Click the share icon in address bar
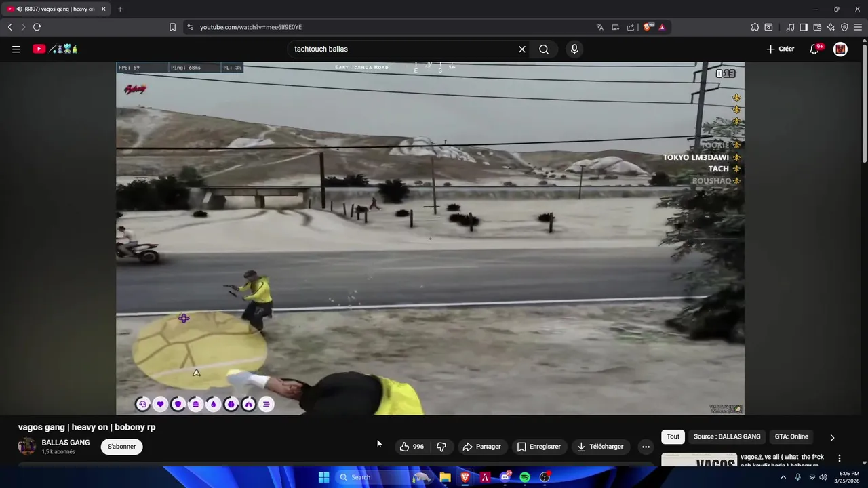 pos(631,27)
